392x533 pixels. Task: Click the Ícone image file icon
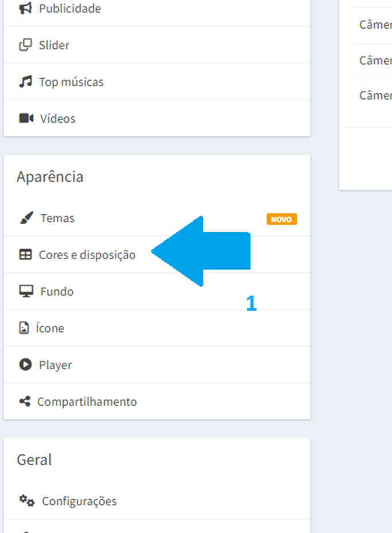click(24, 328)
